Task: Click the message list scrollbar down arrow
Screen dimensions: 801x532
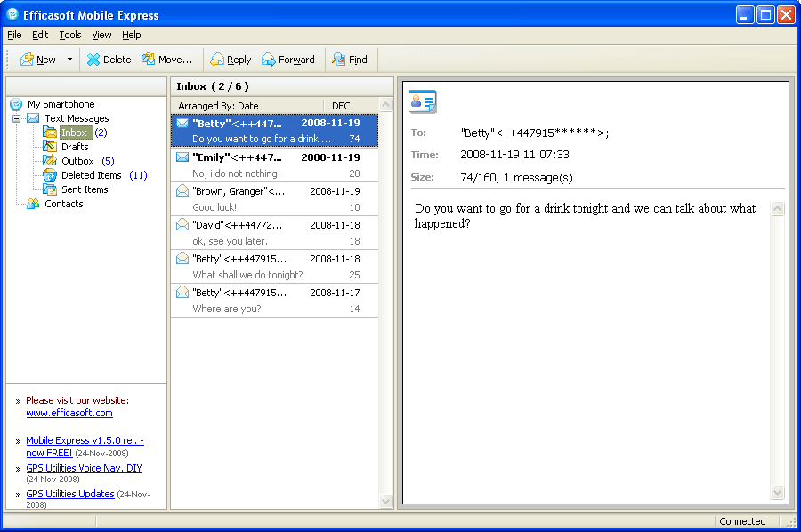Action: (386, 502)
